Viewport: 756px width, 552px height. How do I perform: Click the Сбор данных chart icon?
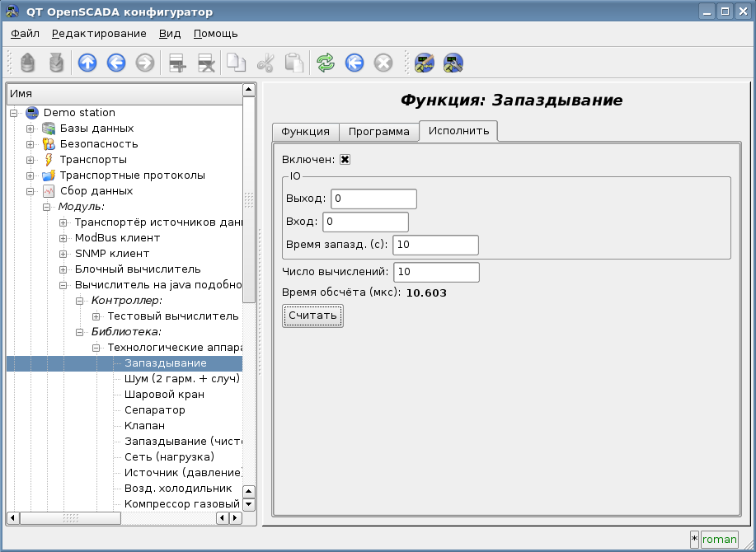point(48,191)
